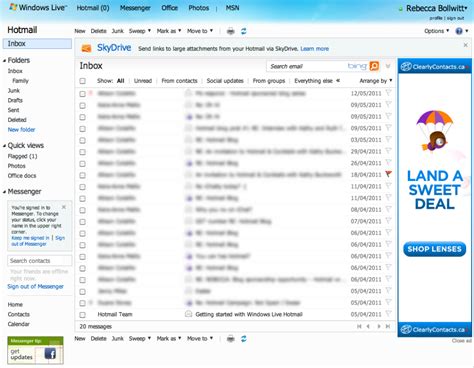Dismiss the Messenger signed-in notice with X
This screenshot has width=474, height=368.
tap(64, 207)
